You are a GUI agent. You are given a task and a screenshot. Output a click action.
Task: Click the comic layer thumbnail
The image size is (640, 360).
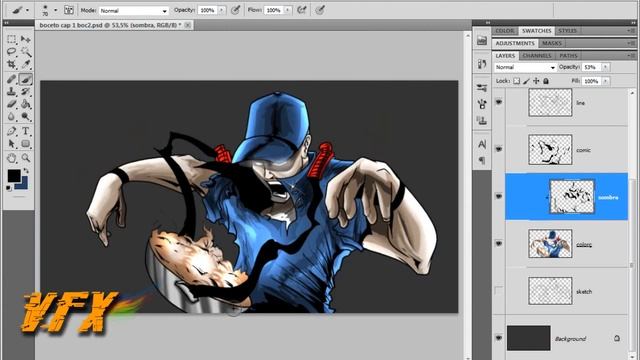click(550, 150)
